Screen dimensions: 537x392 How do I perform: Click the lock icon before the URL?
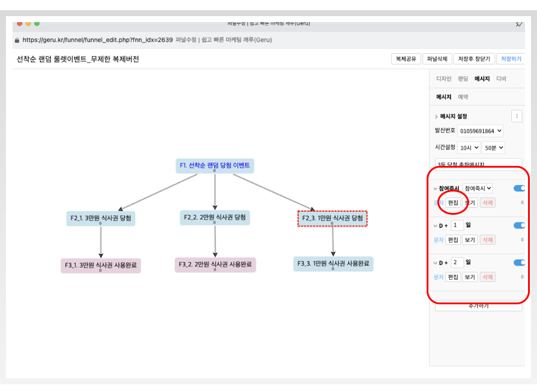(17, 40)
